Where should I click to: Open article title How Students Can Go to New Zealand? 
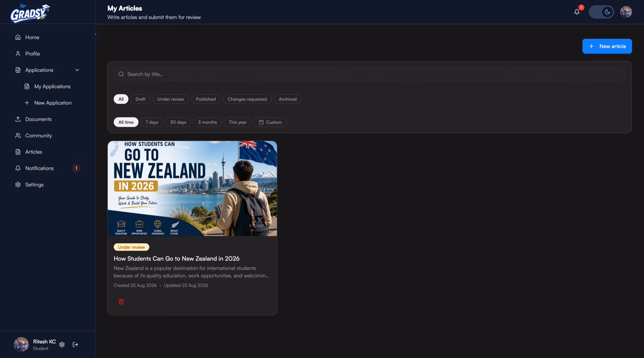[176, 259]
